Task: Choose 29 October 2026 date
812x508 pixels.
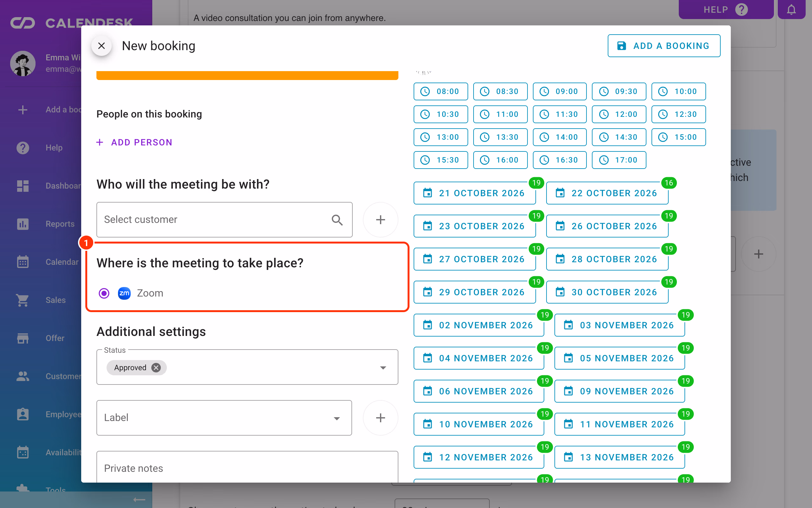Action: tap(475, 292)
